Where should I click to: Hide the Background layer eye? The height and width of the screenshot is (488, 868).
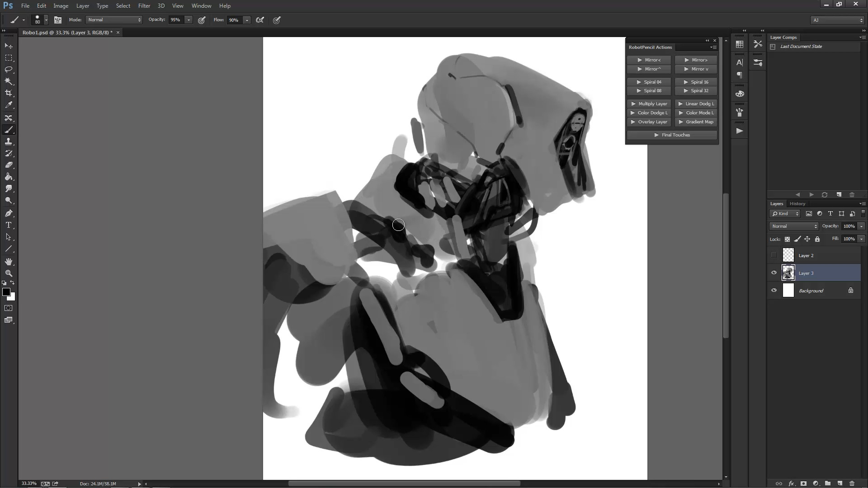click(774, 291)
